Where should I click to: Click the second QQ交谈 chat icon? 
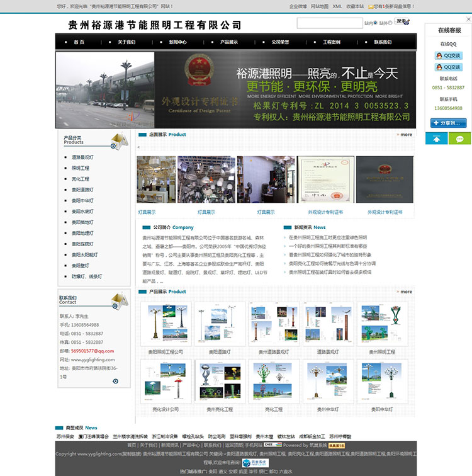448,67
